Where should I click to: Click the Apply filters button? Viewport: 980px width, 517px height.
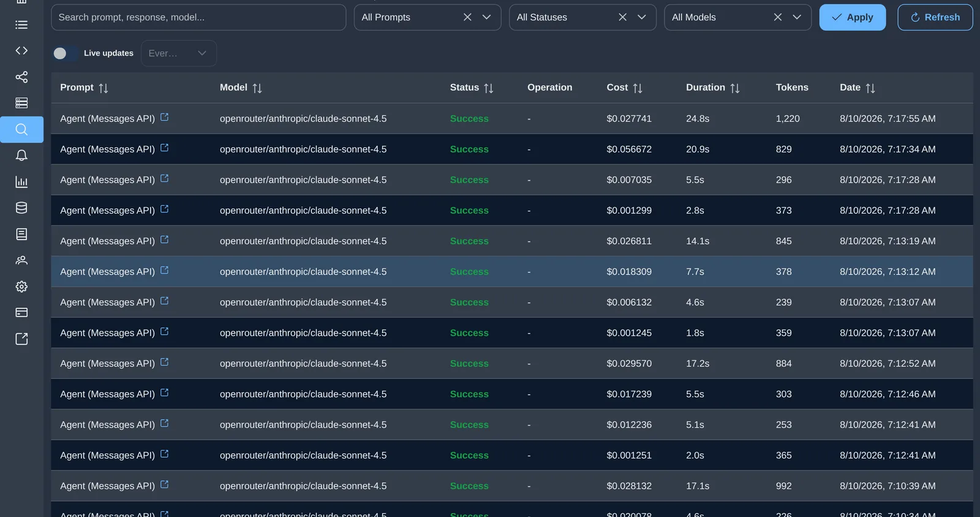[x=853, y=17]
